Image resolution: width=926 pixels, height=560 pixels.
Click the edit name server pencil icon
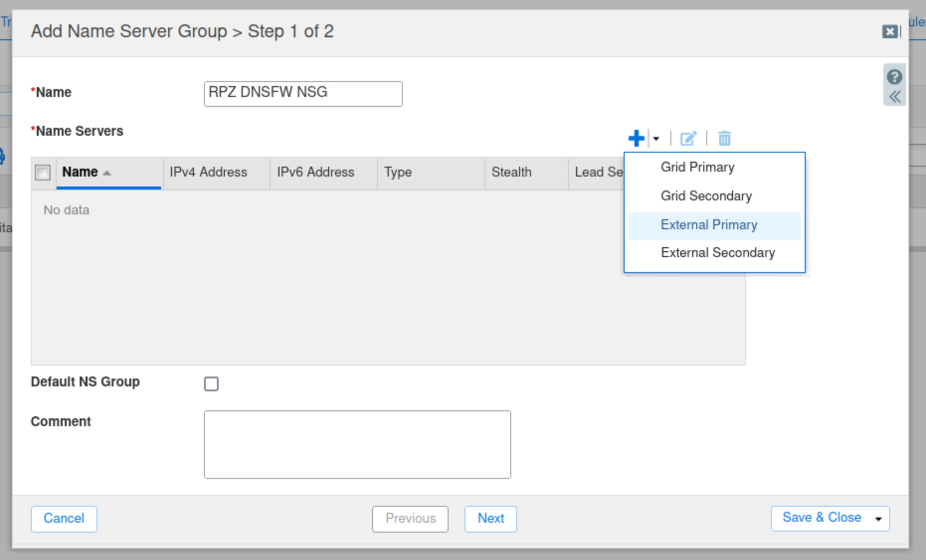[688, 139]
